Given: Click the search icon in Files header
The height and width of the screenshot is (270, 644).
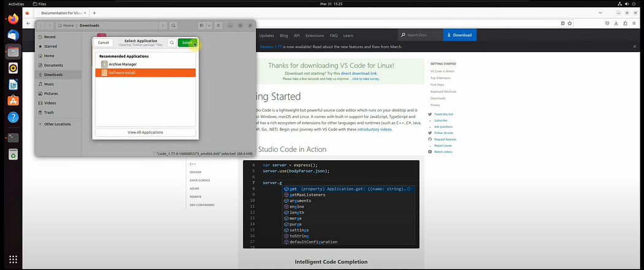Looking at the screenshot, I should point(174,26).
